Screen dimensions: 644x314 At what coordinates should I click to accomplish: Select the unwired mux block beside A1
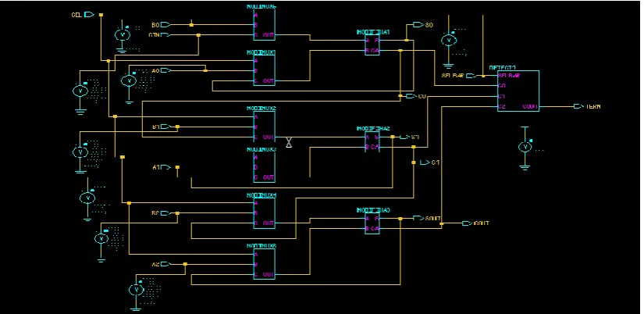click(264, 167)
